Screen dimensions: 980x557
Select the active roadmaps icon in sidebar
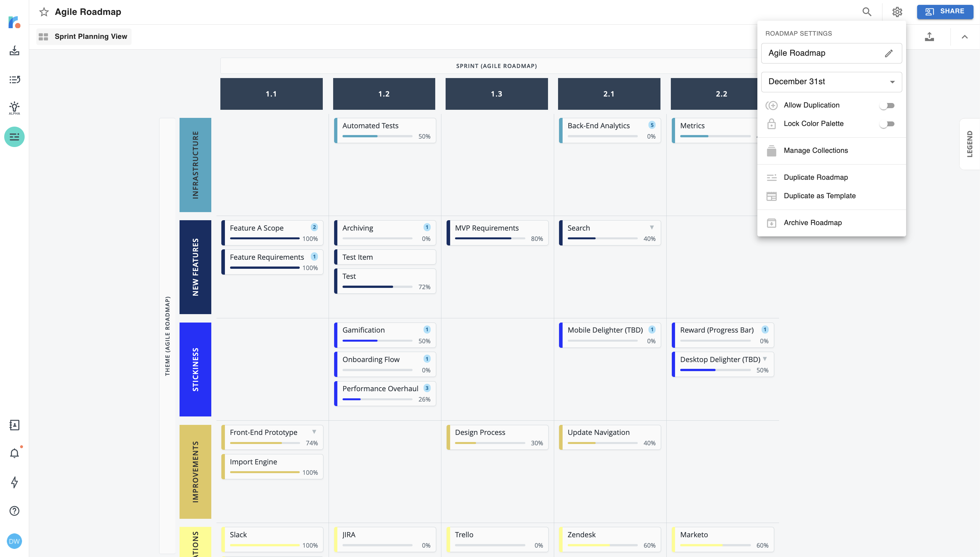pos(14,137)
